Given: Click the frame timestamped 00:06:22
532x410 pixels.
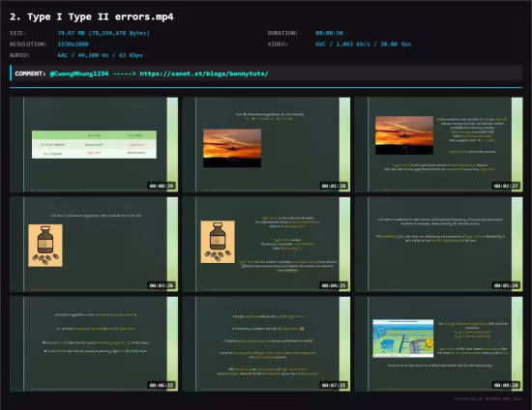Looking at the screenshot, I should point(94,344).
